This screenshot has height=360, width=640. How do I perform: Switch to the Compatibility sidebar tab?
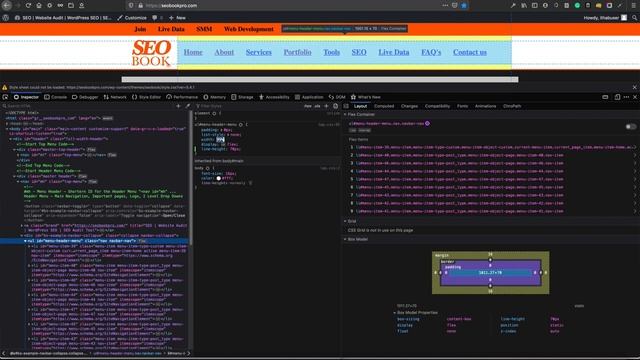437,106
